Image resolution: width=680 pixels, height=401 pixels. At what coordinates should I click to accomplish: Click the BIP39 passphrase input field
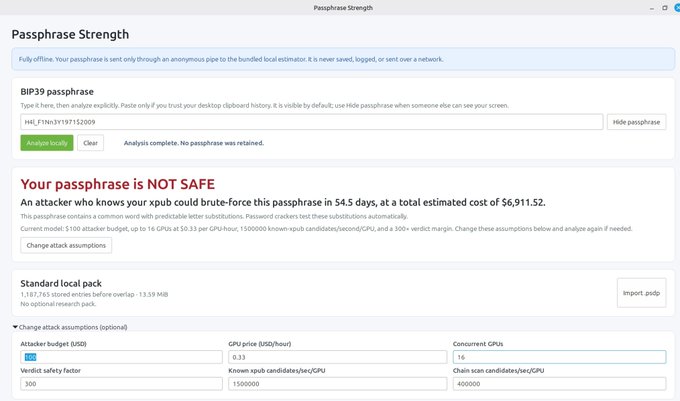point(311,122)
